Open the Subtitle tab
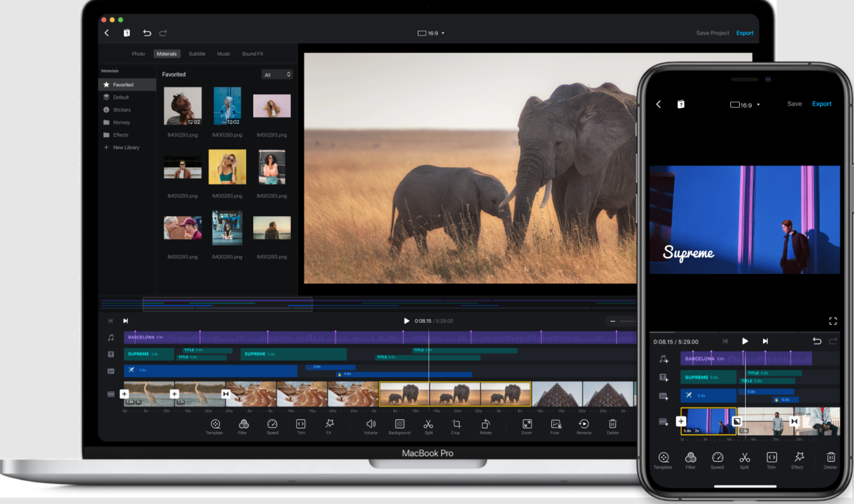The width and height of the screenshot is (854, 504). (x=197, y=54)
